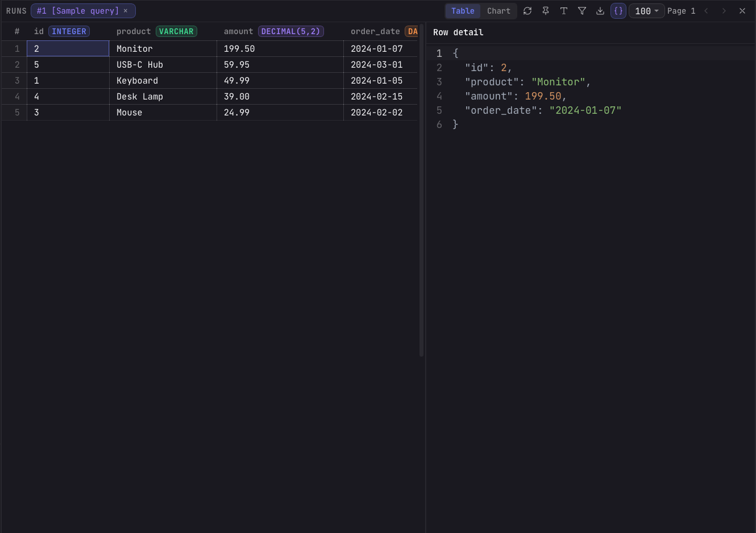Select the amount cell 24.99
Viewport: 756px width, 533px height.
[280, 113]
